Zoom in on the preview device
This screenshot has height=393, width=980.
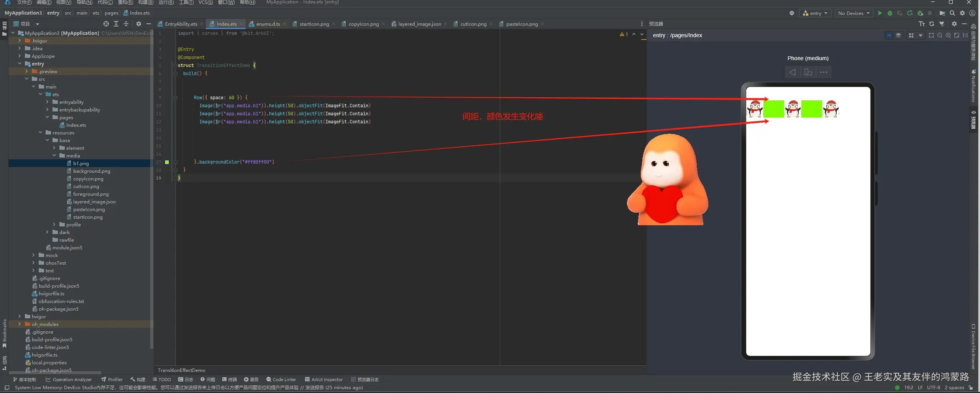click(948, 35)
